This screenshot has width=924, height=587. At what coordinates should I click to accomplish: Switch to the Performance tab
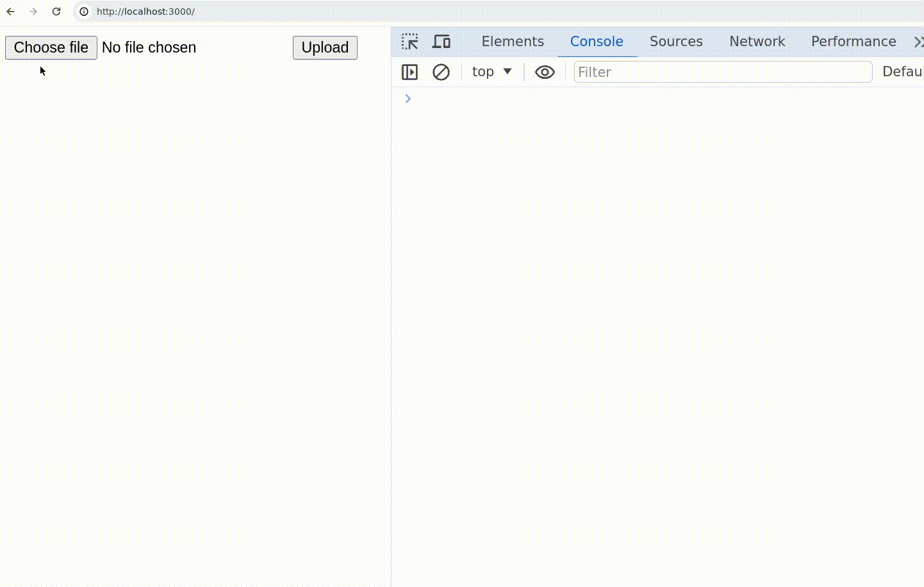point(854,42)
